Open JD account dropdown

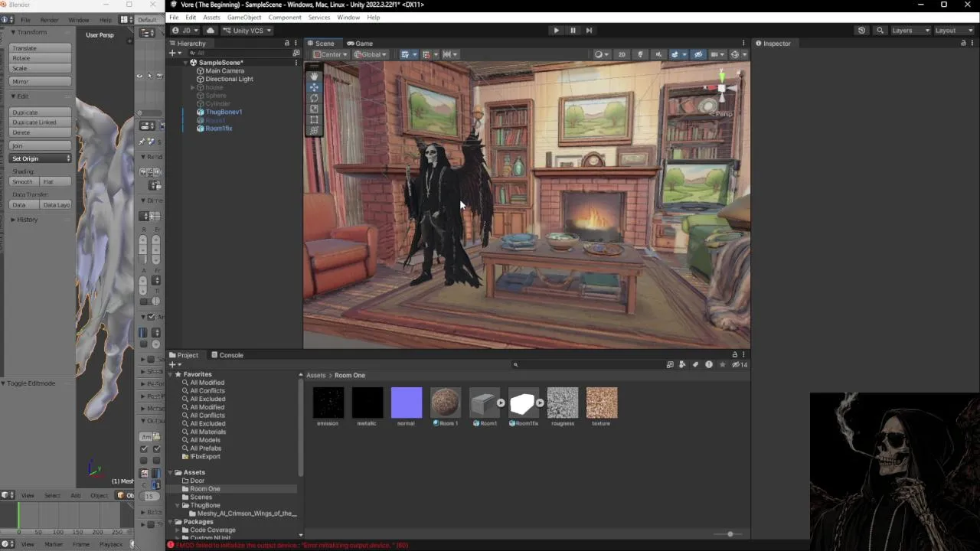coord(185,31)
